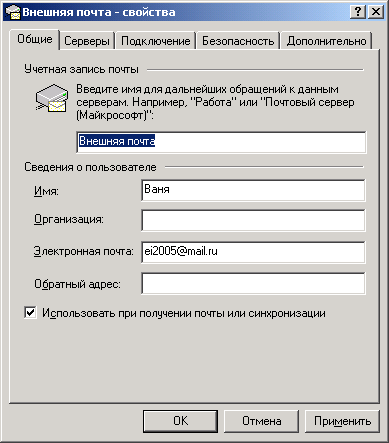Open the Серверы tab

point(87,41)
